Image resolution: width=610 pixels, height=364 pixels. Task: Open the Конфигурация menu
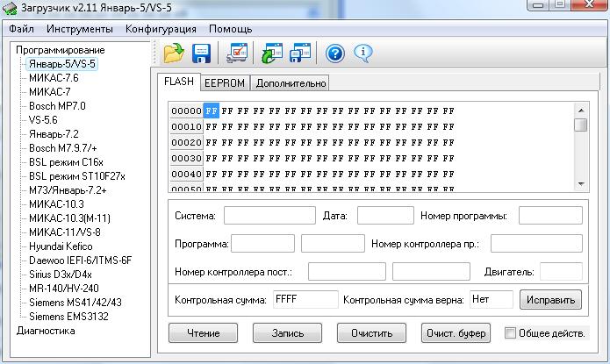point(161,29)
